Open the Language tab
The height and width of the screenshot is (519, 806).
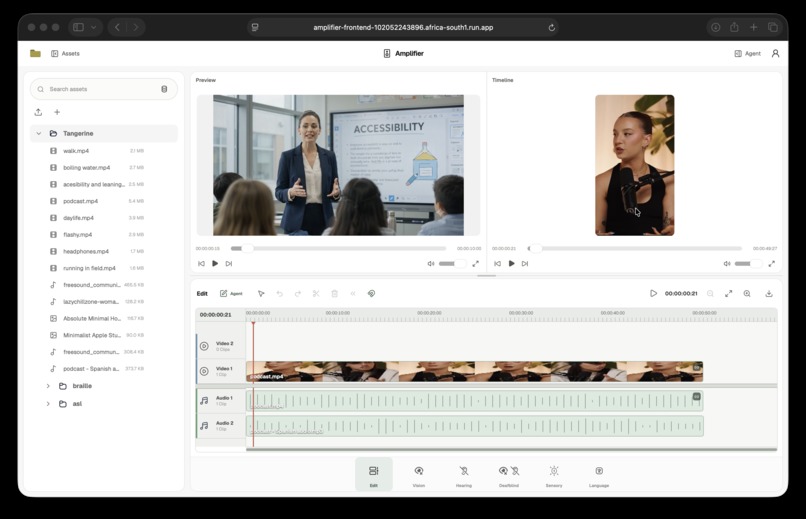tap(599, 475)
